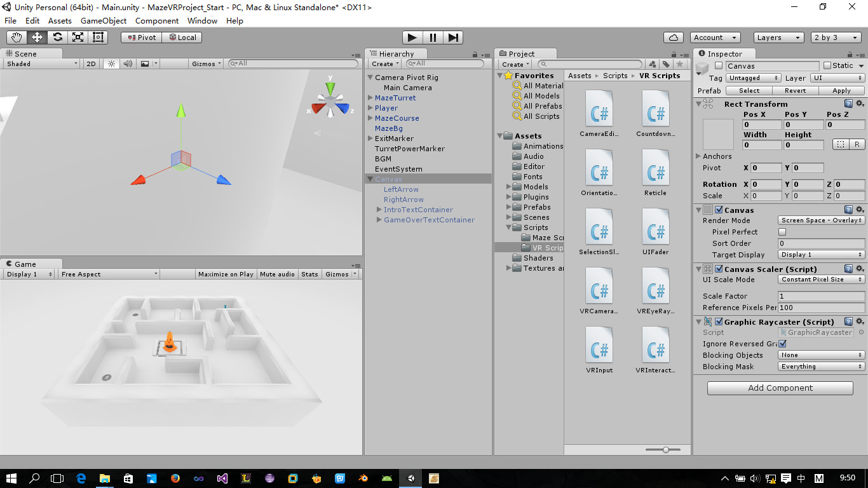Open the Layers dropdown
The height and width of the screenshot is (488, 868).
(x=779, y=37)
